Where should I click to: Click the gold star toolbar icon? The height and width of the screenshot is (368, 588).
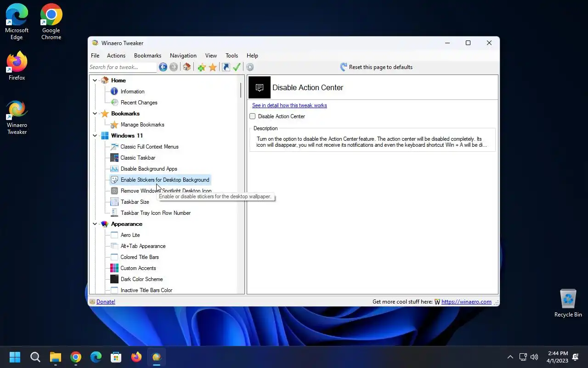point(213,67)
